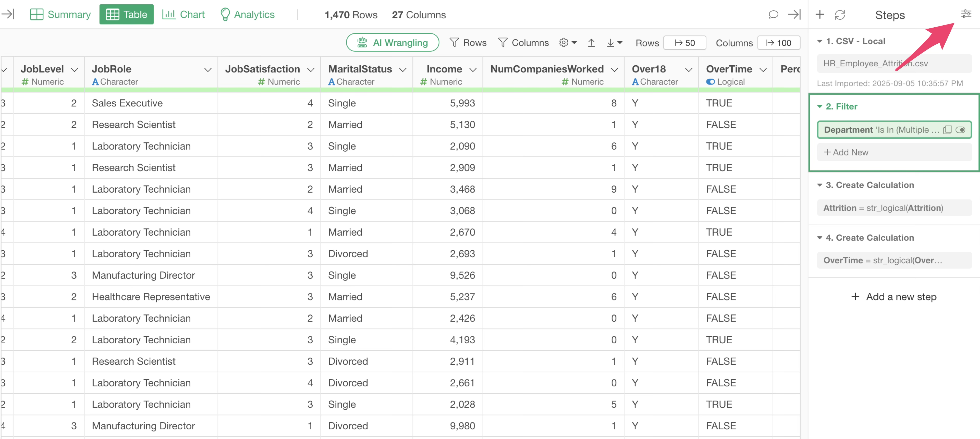Select the 1,470 Rows count
Screen dimensions: 980x439
351,15
